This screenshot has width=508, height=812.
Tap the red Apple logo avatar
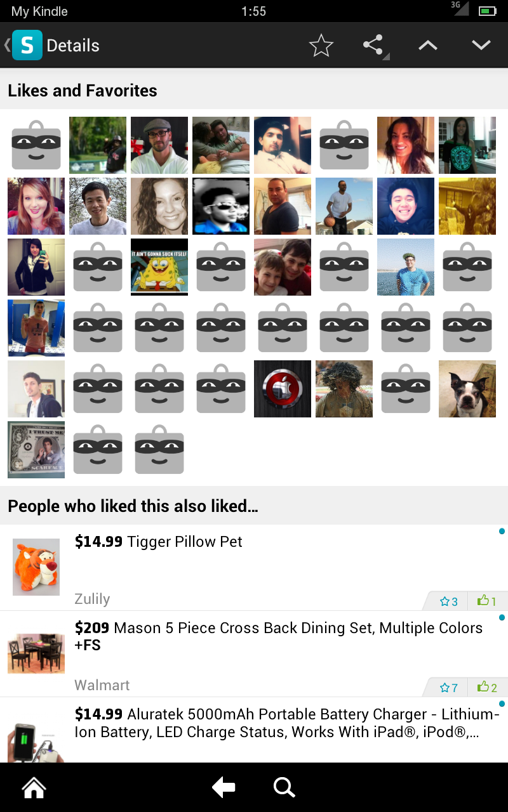point(283,389)
